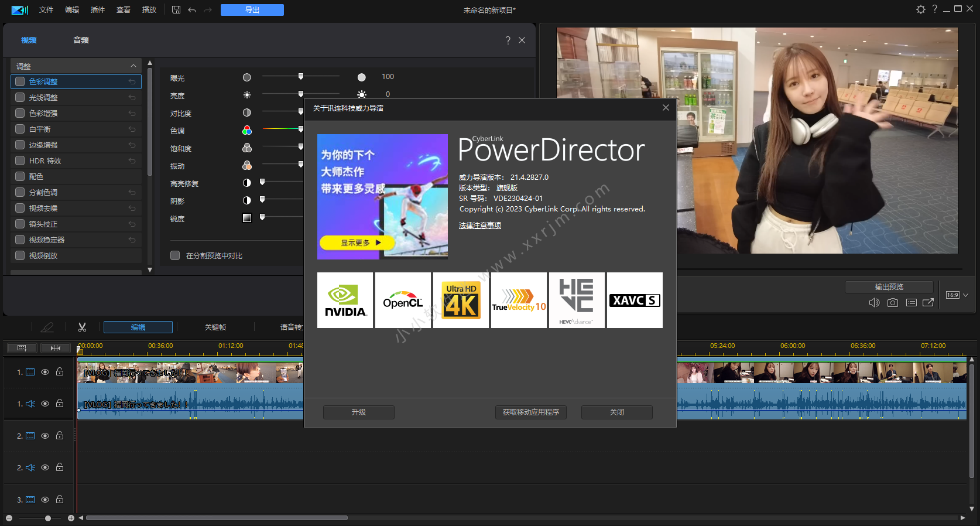The height and width of the screenshot is (526, 980).
Task: Switch to the 视频 tab
Action: tap(29, 40)
